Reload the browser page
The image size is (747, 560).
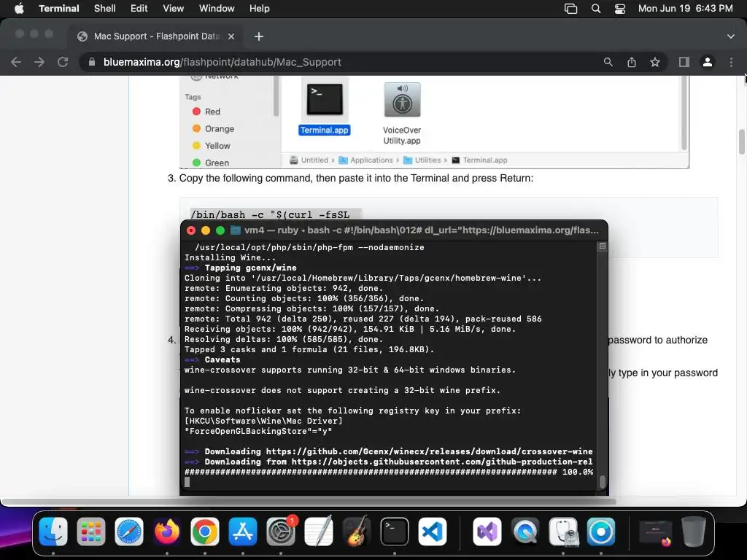[63, 62]
